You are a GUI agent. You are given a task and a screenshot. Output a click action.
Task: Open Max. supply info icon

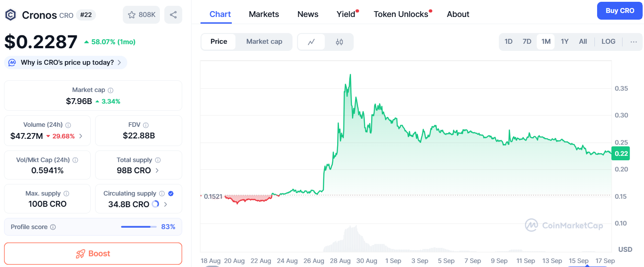tap(66, 194)
